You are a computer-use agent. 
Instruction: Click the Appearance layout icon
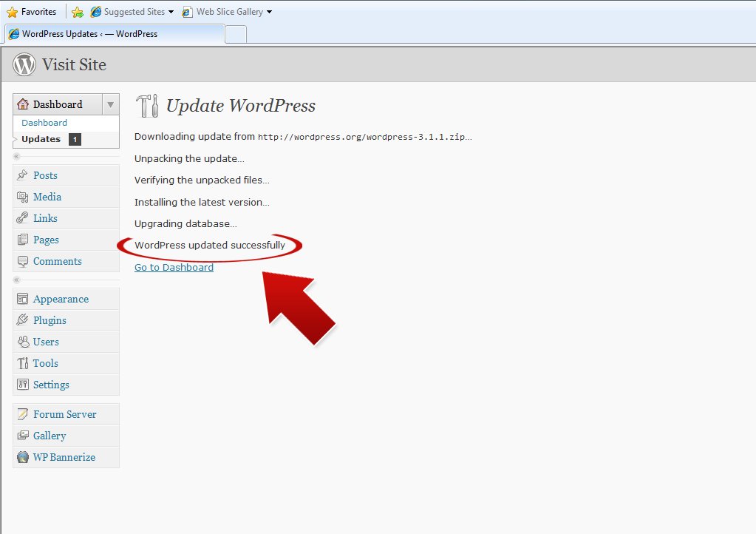point(22,299)
